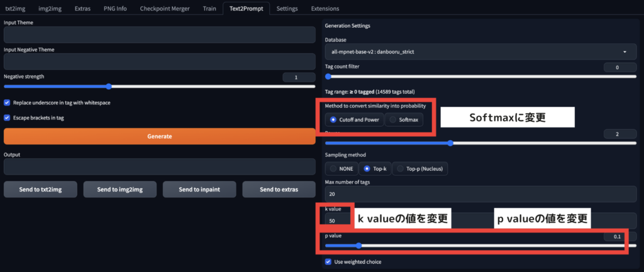Toggle Replace underscore in tag with whitespace
644x272 pixels.
tap(8, 102)
